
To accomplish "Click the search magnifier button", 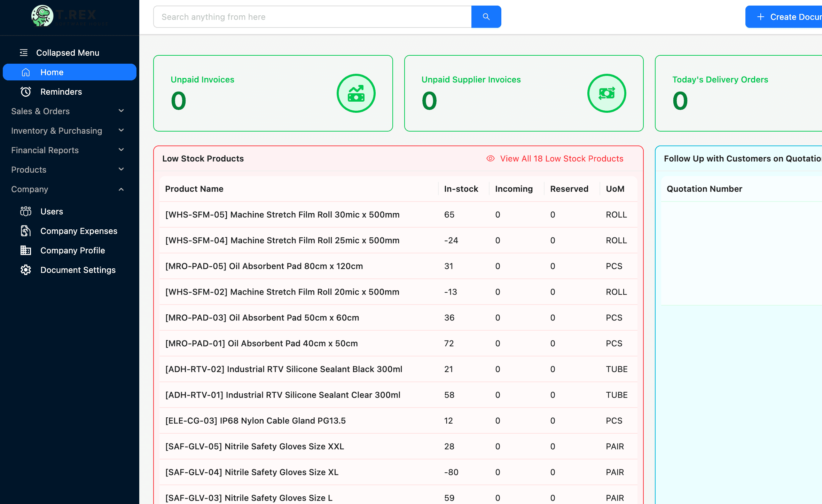I will click(486, 16).
